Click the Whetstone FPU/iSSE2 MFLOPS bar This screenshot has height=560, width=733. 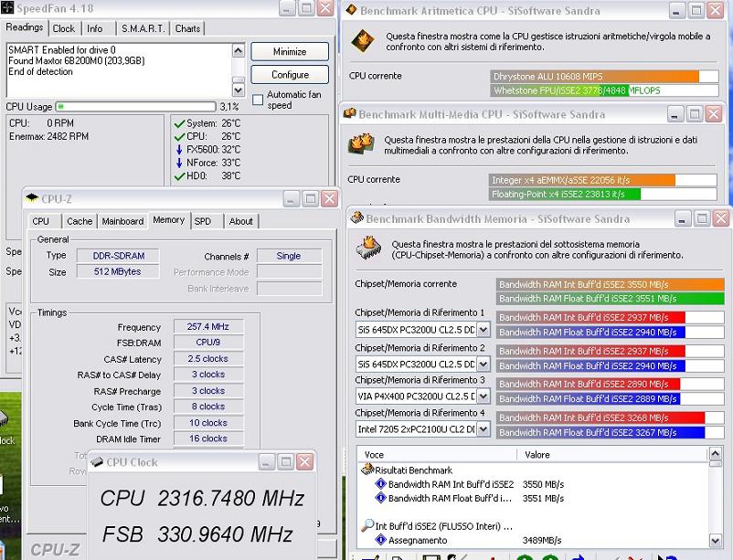pos(604,90)
